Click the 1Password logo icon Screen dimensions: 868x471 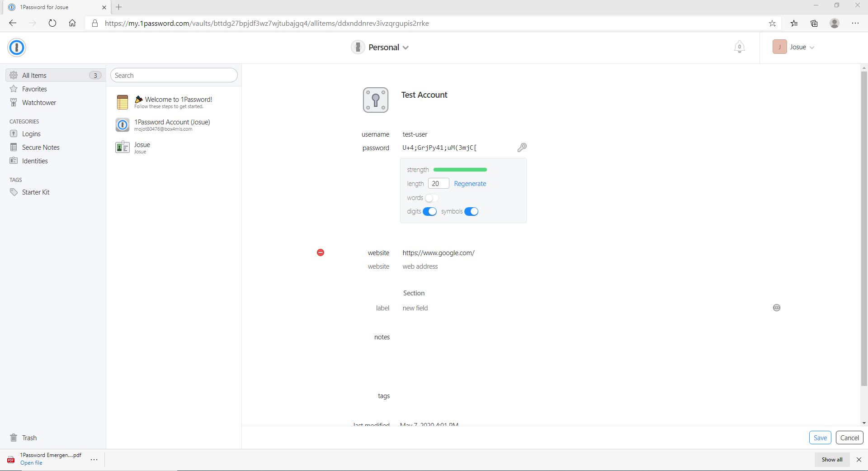(17, 48)
